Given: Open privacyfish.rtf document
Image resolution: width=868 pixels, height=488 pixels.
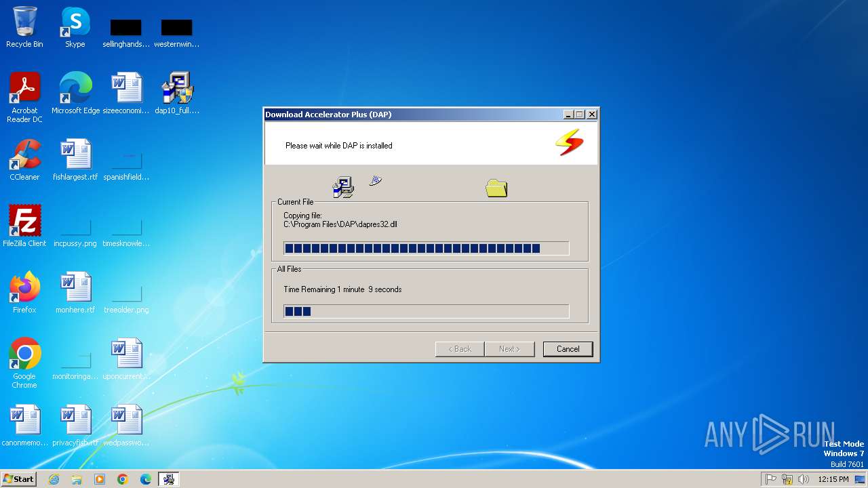Looking at the screenshot, I should pos(75,426).
